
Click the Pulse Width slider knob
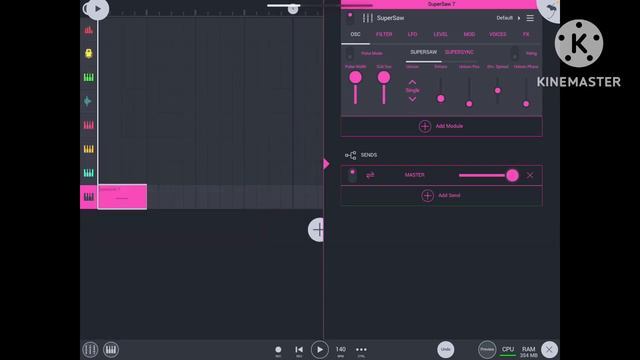coord(355,77)
